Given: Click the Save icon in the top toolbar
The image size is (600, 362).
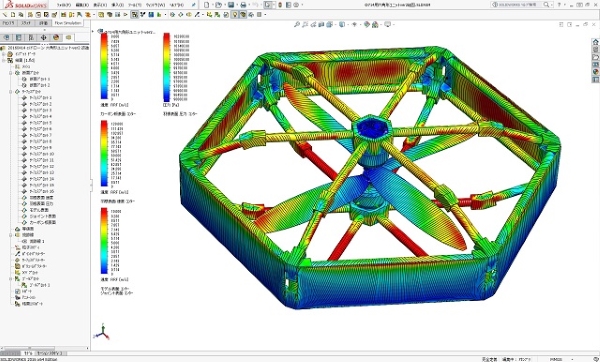Looking at the screenshot, I should tap(231, 5).
